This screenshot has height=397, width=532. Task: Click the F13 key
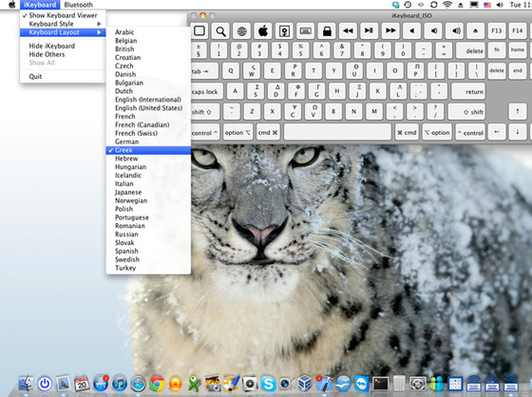(497, 31)
